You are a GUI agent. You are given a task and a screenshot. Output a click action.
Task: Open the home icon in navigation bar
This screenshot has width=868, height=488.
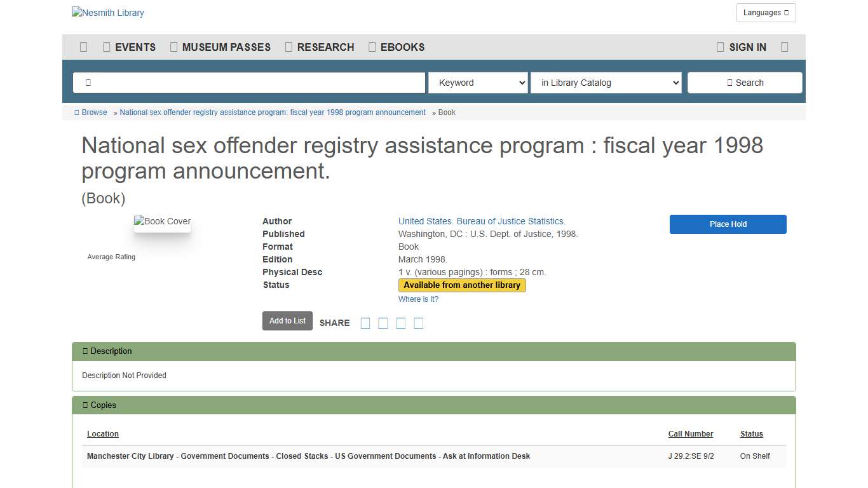point(83,46)
